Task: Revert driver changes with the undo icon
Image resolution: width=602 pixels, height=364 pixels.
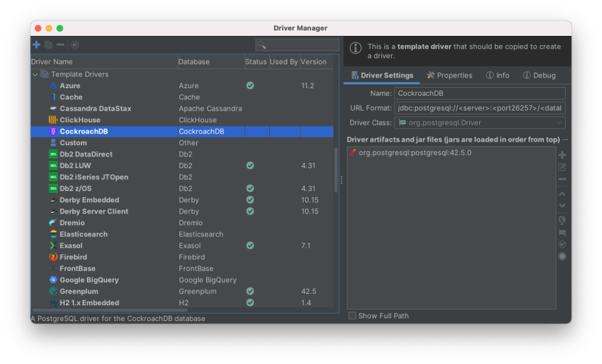Action: click(x=74, y=45)
